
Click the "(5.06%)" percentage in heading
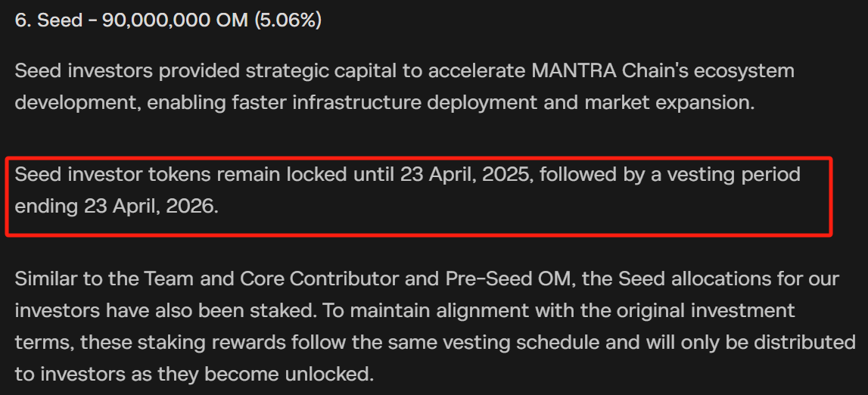(x=288, y=20)
